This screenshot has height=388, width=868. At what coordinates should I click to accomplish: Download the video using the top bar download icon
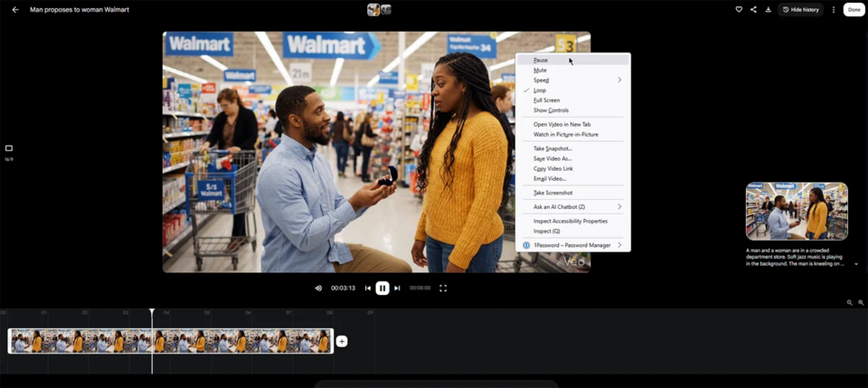pos(769,9)
